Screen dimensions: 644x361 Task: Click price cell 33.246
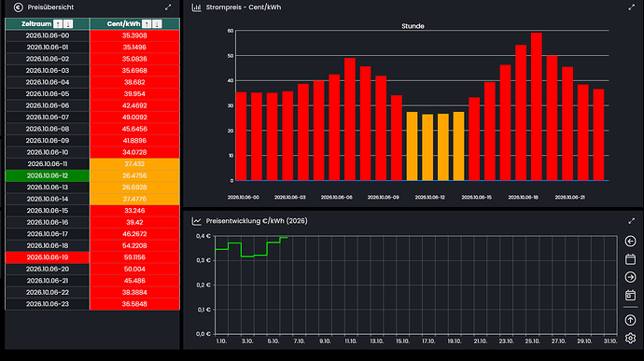pos(134,210)
